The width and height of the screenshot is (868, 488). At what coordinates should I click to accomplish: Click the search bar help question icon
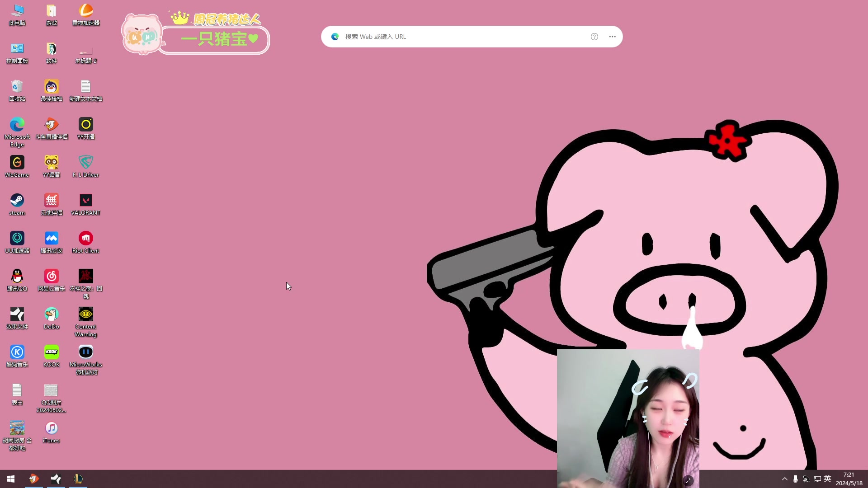[x=594, y=37]
